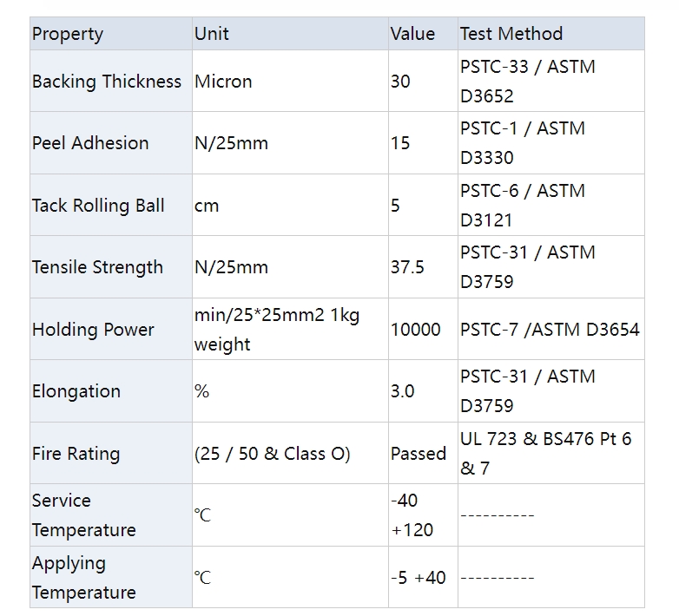Image resolution: width=679 pixels, height=616 pixels.
Task: Click the Micron unit cell
Action: (x=223, y=82)
